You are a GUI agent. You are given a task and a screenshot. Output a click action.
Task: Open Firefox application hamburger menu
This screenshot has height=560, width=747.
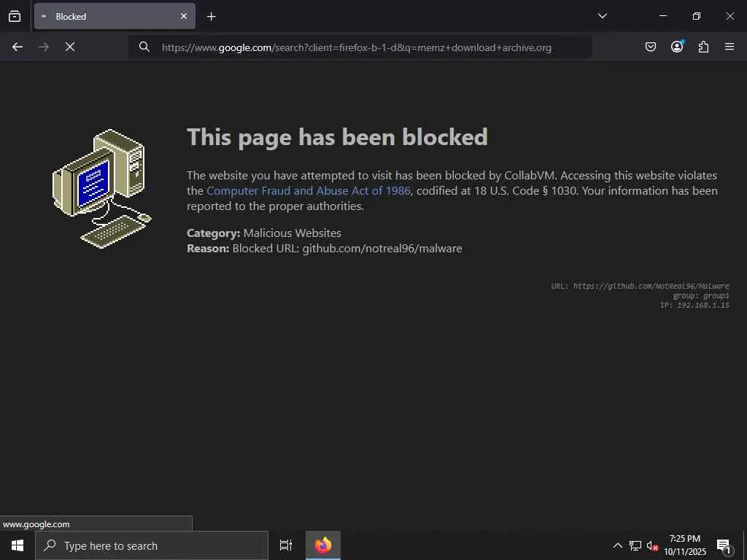click(729, 47)
